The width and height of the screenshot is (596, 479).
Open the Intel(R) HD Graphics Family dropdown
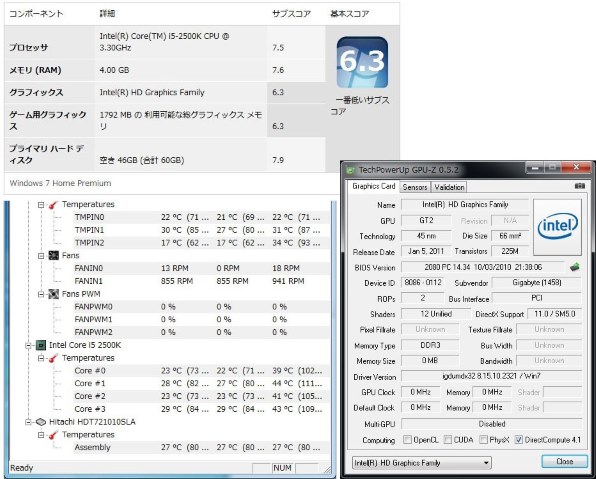point(422,463)
